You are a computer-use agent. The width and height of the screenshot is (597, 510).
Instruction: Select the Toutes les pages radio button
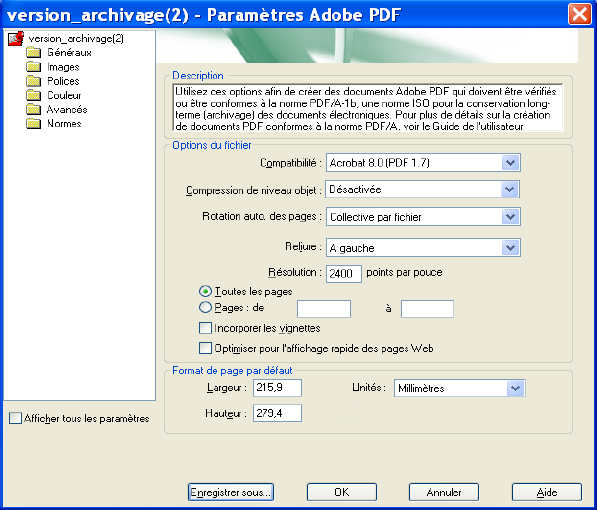pos(205,291)
